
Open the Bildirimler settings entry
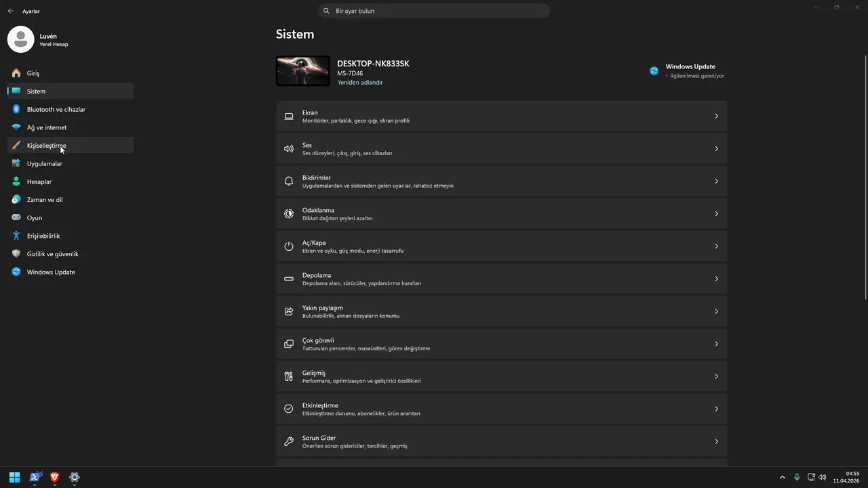pos(501,182)
